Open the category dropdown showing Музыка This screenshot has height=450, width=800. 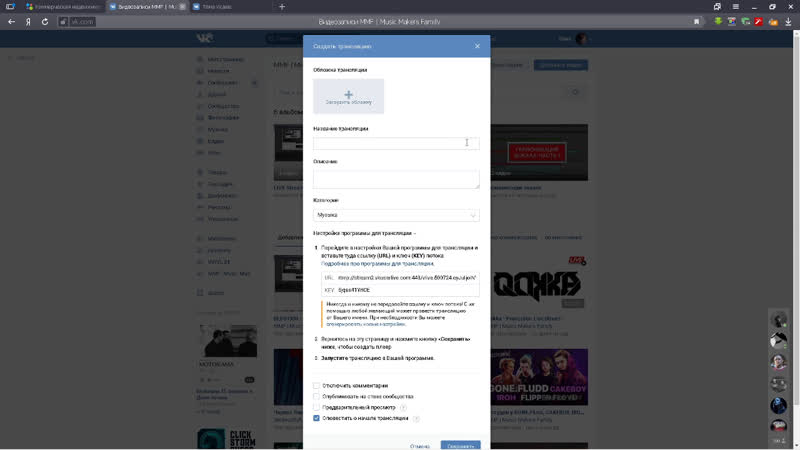click(x=396, y=215)
